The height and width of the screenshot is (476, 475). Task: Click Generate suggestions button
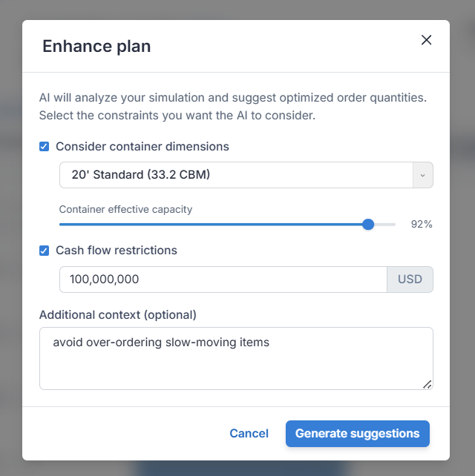tap(358, 434)
